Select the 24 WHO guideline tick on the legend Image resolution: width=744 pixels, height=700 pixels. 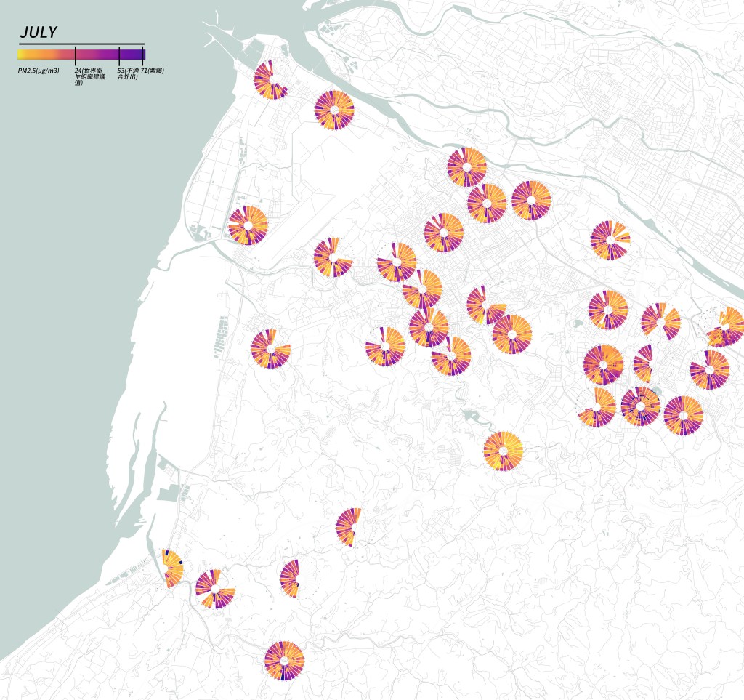pyautogui.click(x=76, y=55)
